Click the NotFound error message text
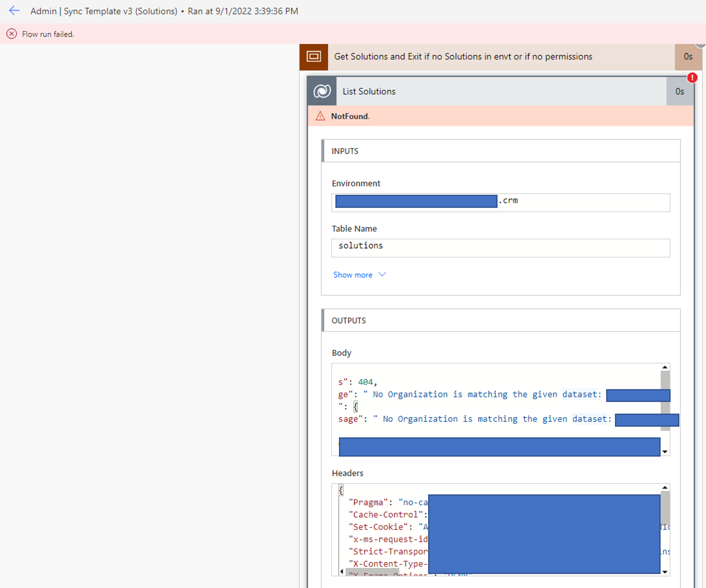This screenshot has height=588, width=706. coord(350,116)
